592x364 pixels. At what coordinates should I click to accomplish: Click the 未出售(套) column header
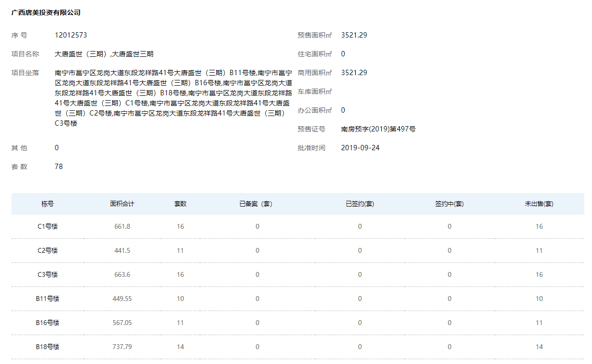click(539, 204)
